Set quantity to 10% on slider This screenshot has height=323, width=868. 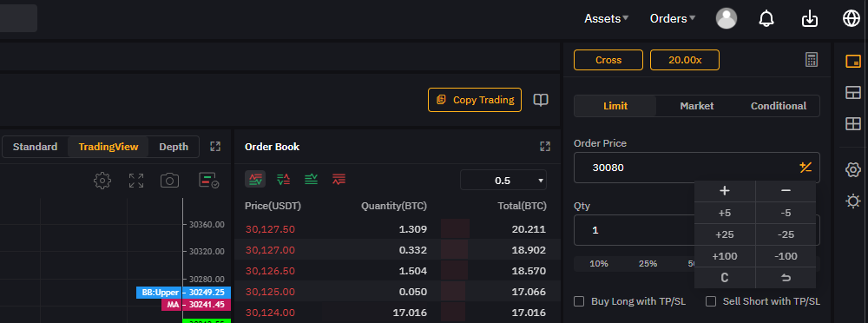598,264
